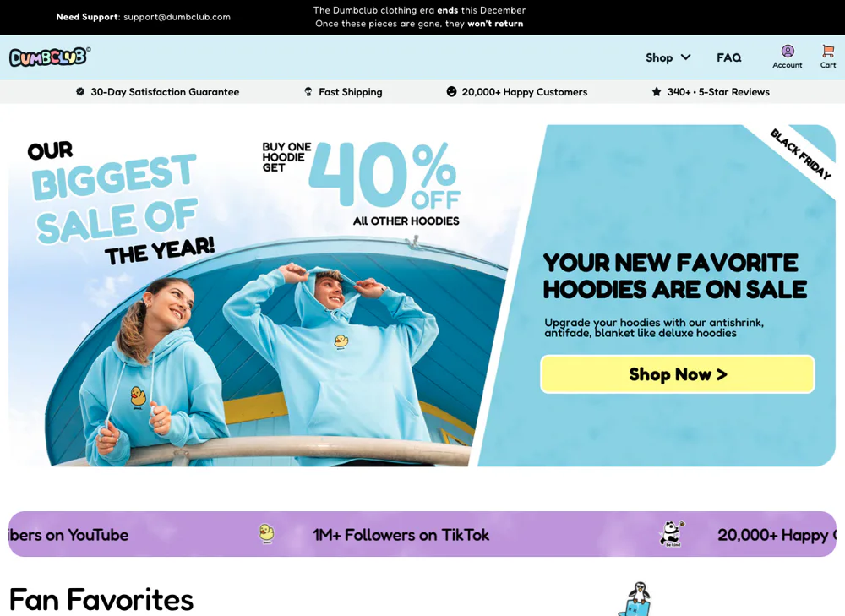The width and height of the screenshot is (845, 616).
Task: Click the panda icon in purple banner
Action: [x=672, y=533]
